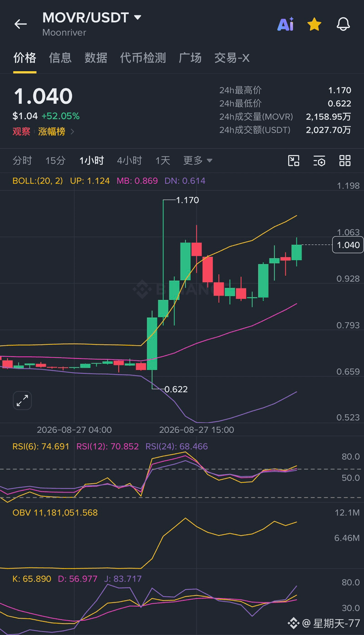Open the 广场 tab
The width and height of the screenshot is (364, 635).
coord(190,58)
